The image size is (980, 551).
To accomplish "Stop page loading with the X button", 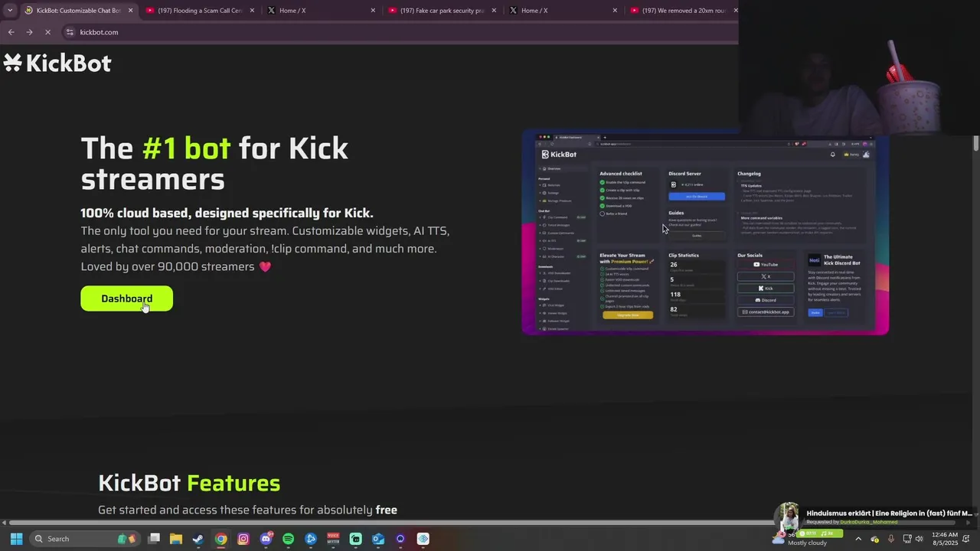I will tap(47, 32).
